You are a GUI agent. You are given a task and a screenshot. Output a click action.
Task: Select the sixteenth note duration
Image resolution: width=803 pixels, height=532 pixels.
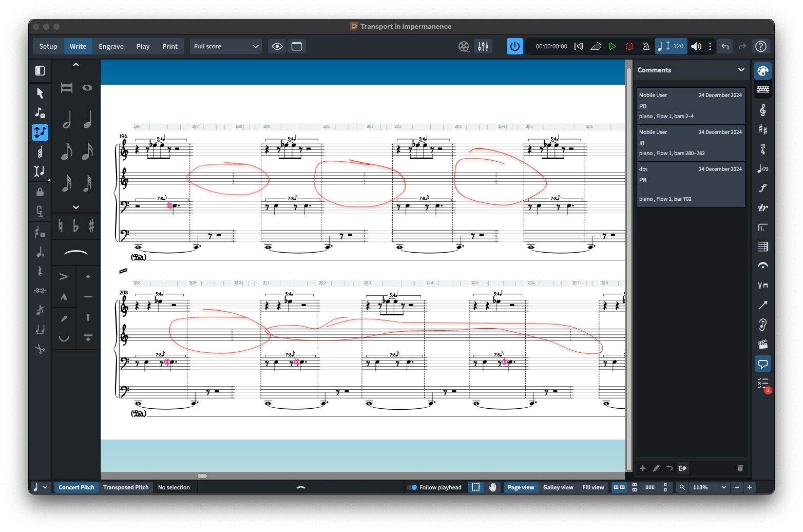[x=87, y=151]
